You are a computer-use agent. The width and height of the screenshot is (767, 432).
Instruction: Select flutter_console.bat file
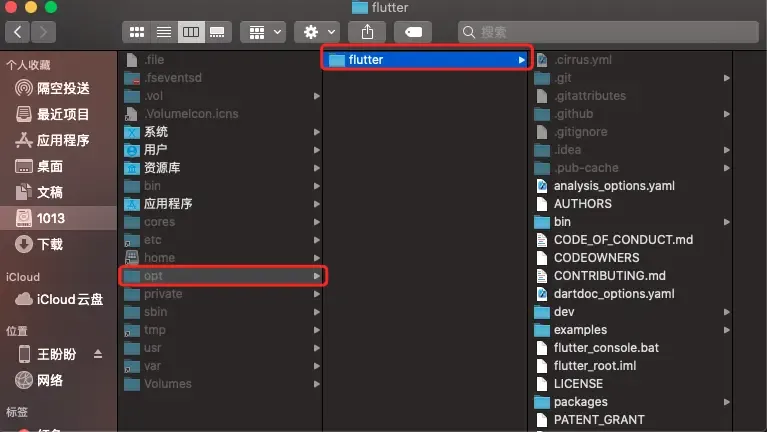631,348
